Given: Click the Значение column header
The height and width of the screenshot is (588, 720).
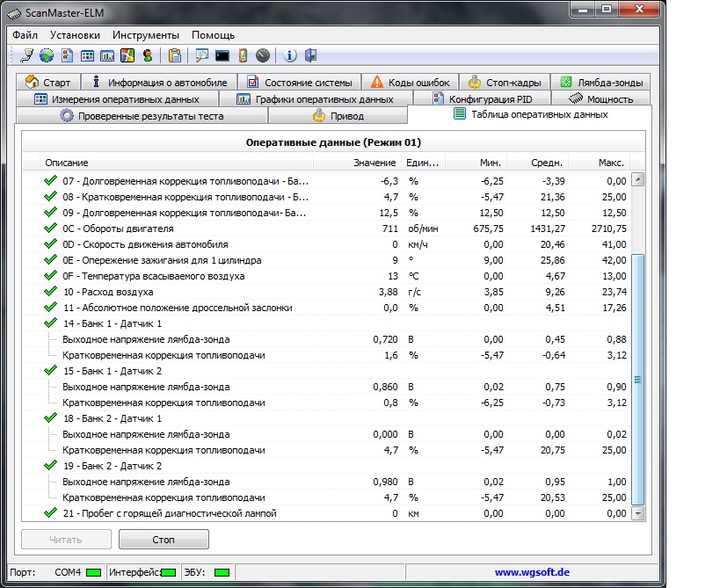Looking at the screenshot, I should [x=375, y=163].
